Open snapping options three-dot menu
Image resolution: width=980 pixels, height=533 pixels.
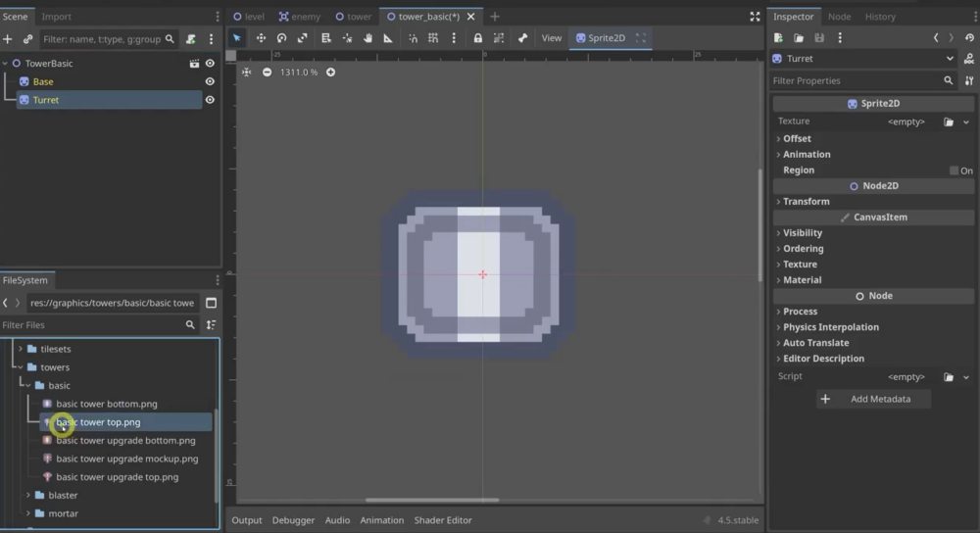[454, 38]
